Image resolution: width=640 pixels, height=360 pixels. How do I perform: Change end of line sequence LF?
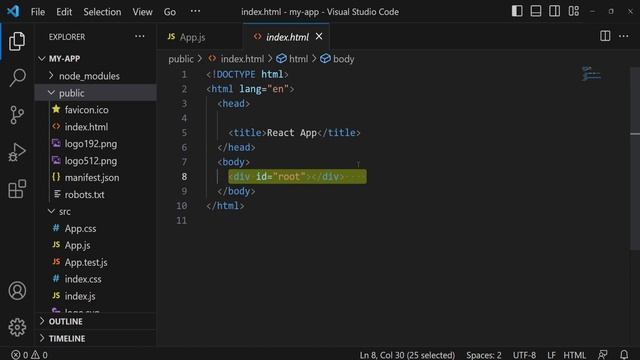pos(551,355)
